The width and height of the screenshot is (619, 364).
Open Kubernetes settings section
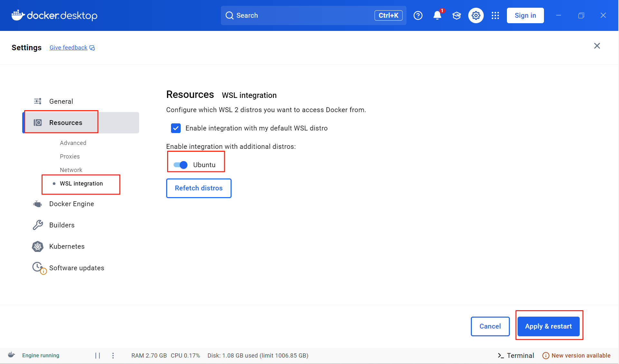(67, 246)
